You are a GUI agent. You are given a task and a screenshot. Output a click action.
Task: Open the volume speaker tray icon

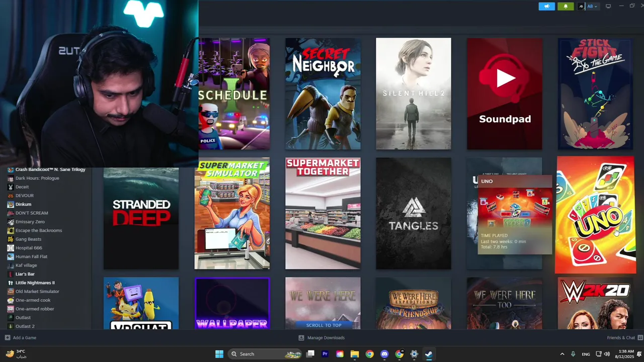(607, 354)
